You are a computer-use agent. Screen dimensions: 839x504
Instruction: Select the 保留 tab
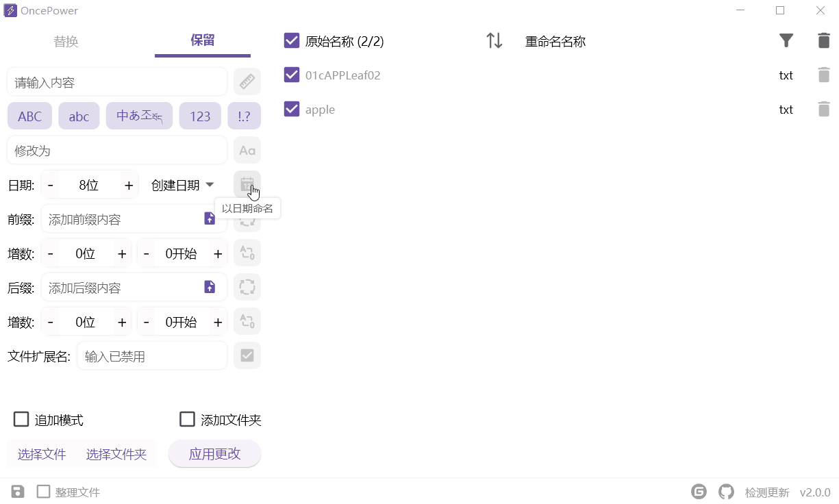(203, 41)
